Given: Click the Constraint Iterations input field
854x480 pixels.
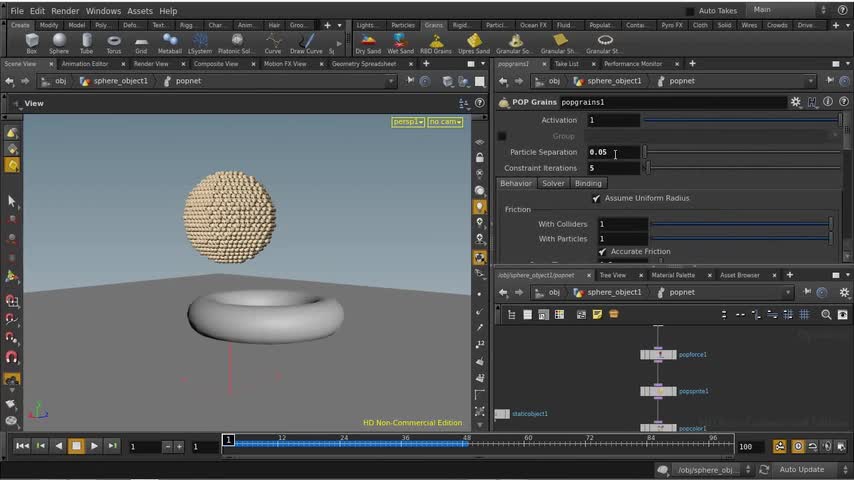Looking at the screenshot, I should click(x=613, y=168).
